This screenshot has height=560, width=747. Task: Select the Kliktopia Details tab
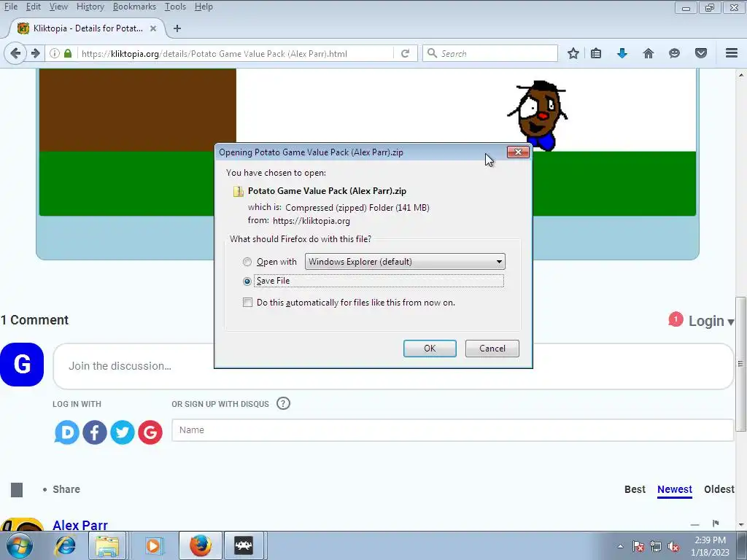click(x=87, y=28)
